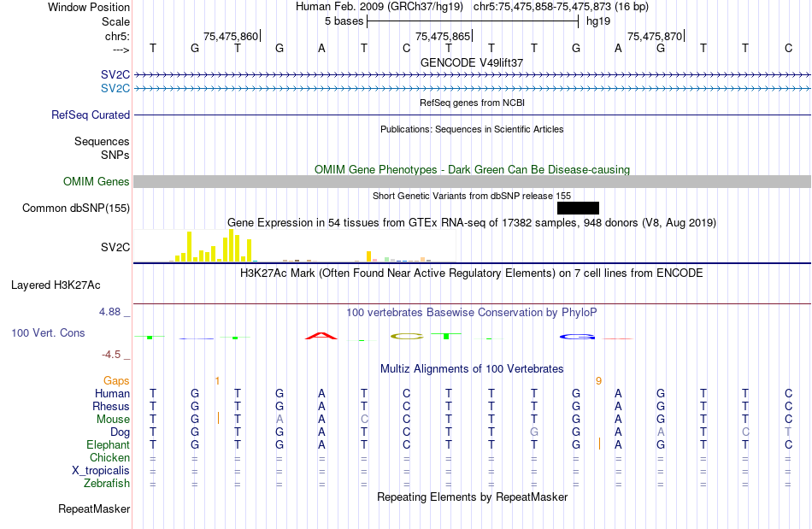The width and height of the screenshot is (812, 529).
Task: Click the 5 bases scale bar
Action: click(x=473, y=21)
